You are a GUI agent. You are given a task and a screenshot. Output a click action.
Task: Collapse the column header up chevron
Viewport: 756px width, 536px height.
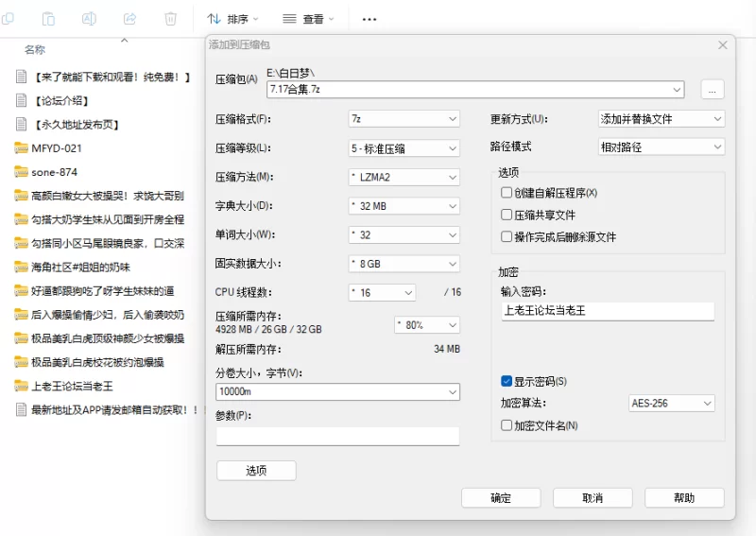[125, 41]
